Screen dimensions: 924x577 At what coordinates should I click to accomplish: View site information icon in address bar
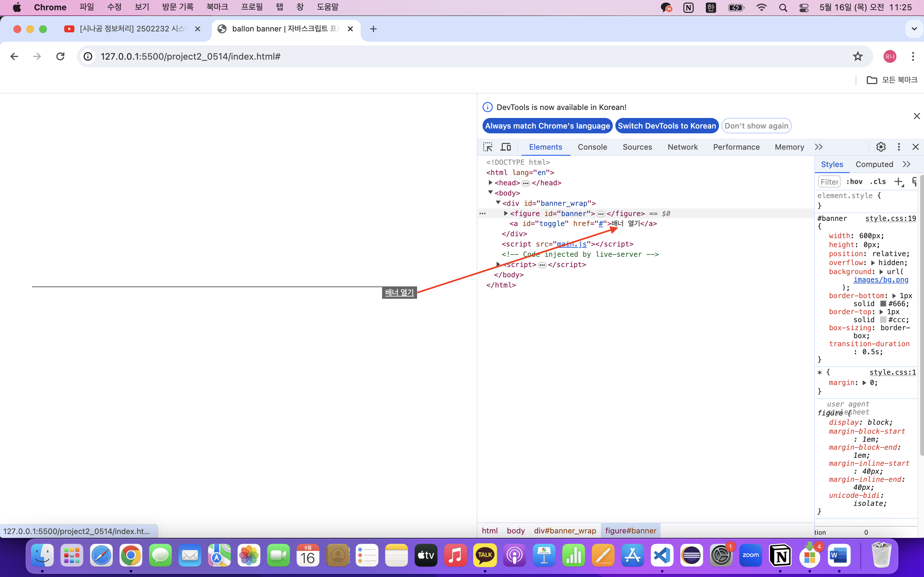pos(88,56)
